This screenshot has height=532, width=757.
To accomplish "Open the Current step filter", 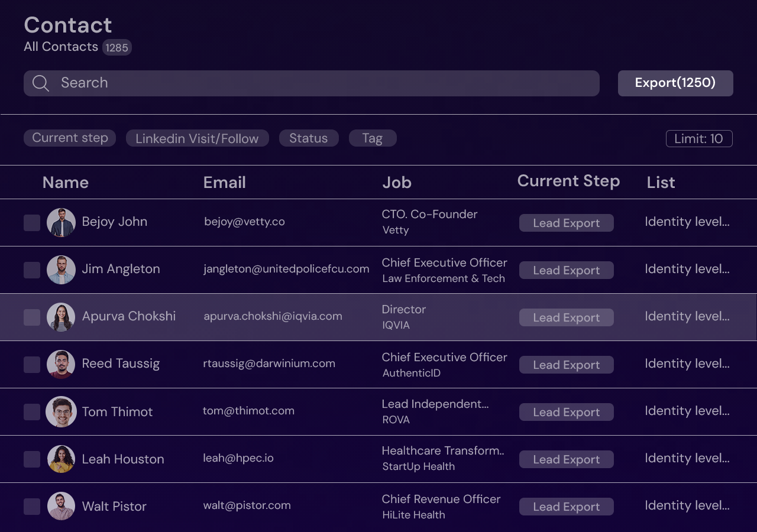I will tap(70, 138).
